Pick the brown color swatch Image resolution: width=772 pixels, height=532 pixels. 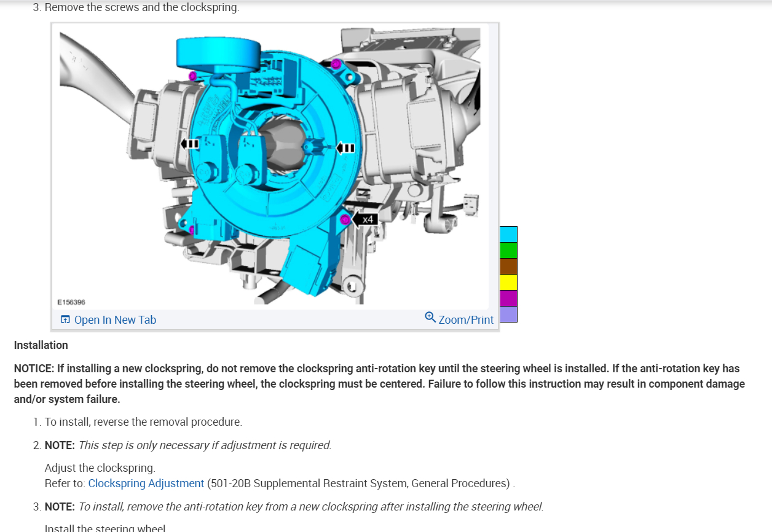(x=508, y=266)
